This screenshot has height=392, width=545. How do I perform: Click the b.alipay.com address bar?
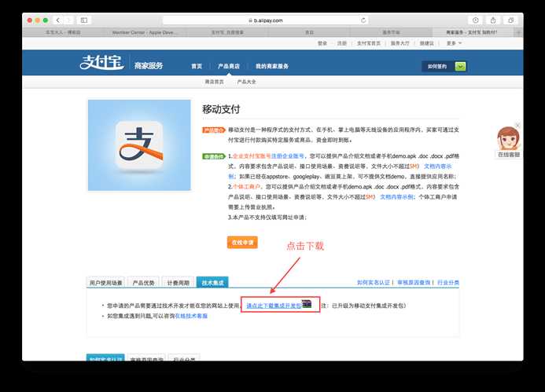point(266,20)
